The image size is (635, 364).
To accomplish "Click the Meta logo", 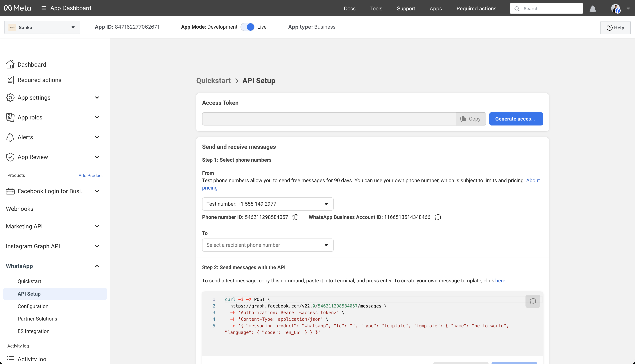I will [x=17, y=8].
